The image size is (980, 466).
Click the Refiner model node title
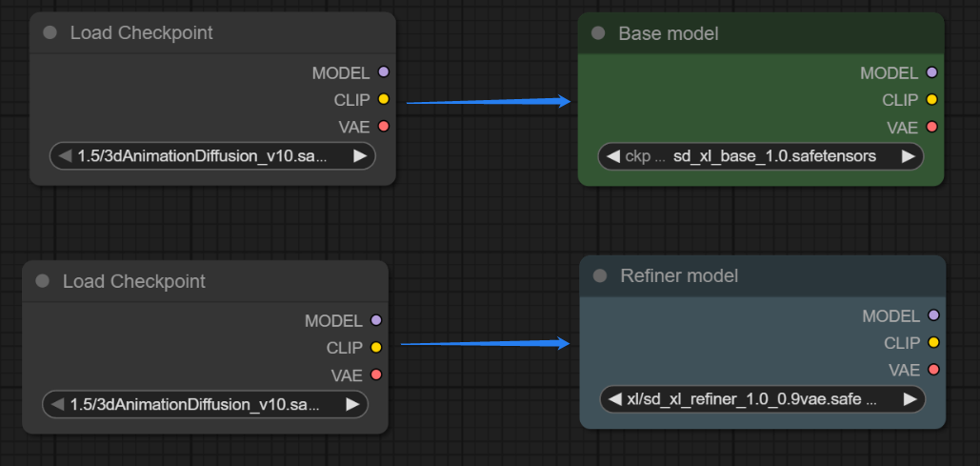click(x=679, y=276)
